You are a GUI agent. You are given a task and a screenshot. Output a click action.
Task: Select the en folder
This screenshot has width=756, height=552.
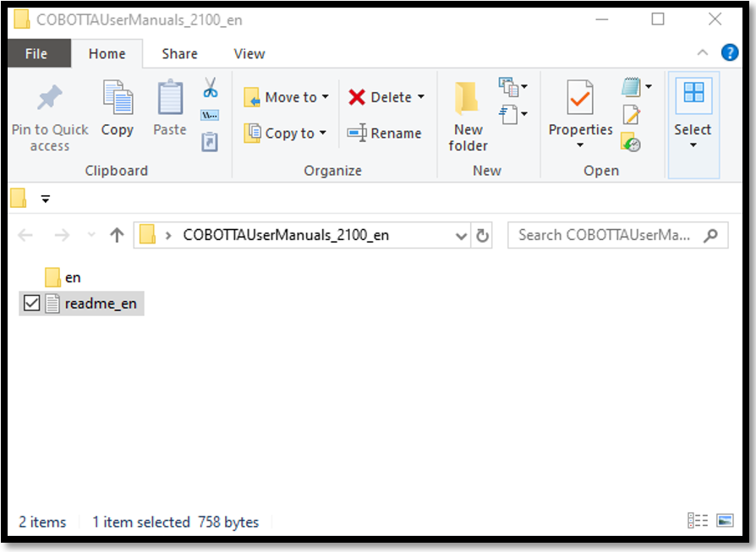tap(63, 277)
